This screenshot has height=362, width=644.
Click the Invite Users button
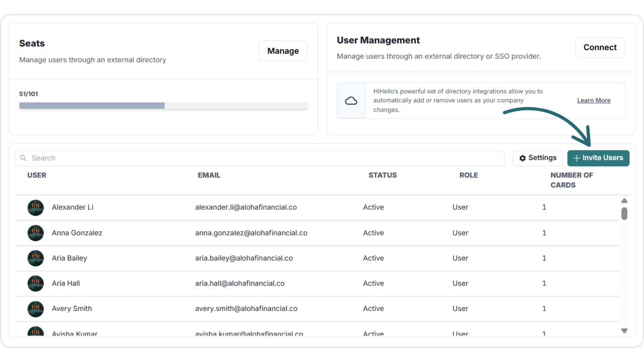click(598, 158)
